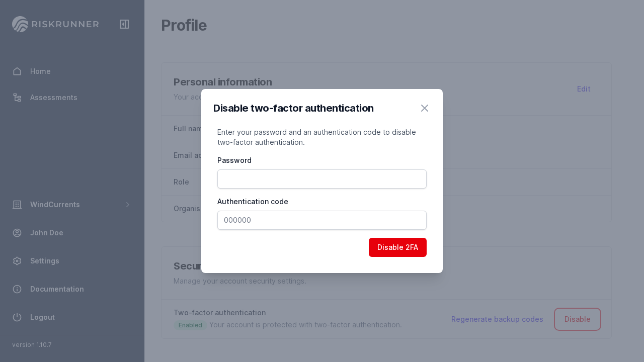The image size is (644, 362).
Task: Click the Edit personal information link
Action: point(584,89)
